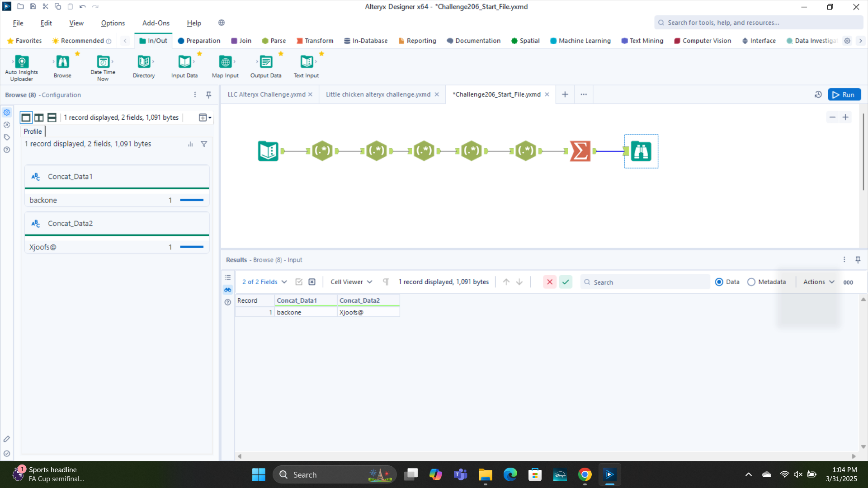
Task: Select the Browse tool on canvas
Action: pos(641,151)
